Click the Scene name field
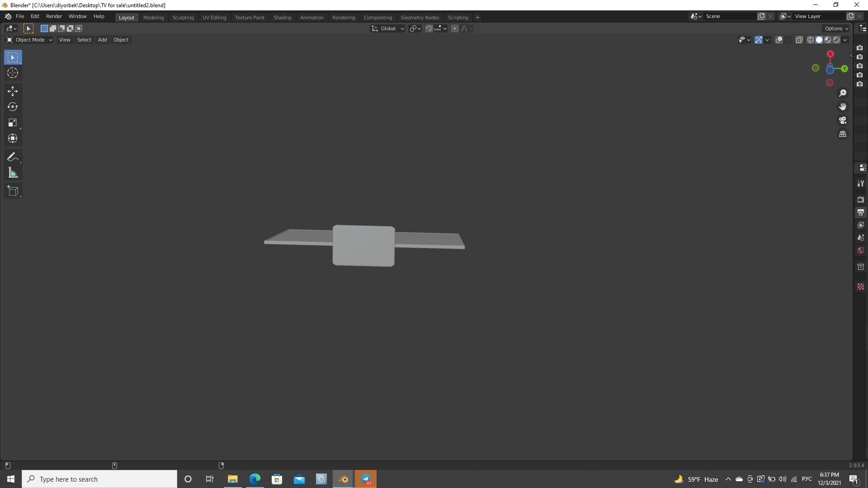Screen dimensions: 868x488 click(730, 16)
